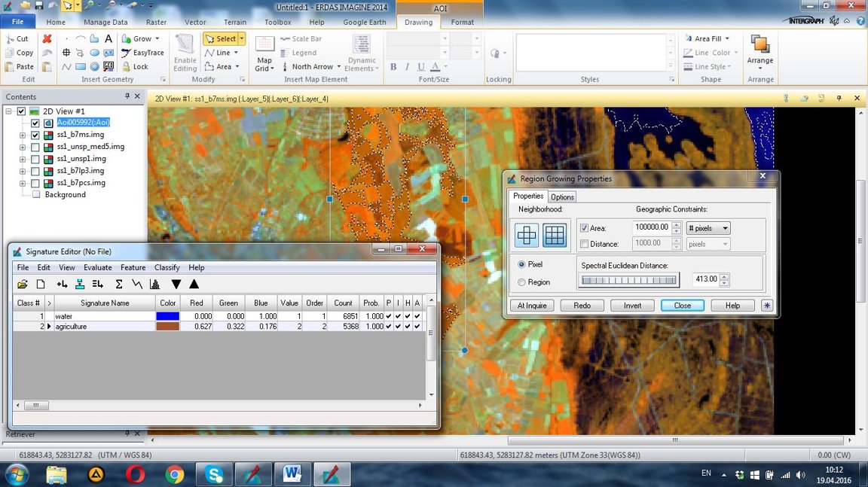Toggle the 2D View #1 checkbox

(22, 111)
